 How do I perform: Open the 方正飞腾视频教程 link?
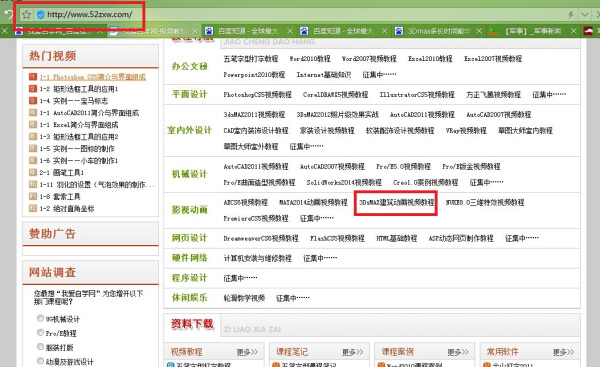493,95
